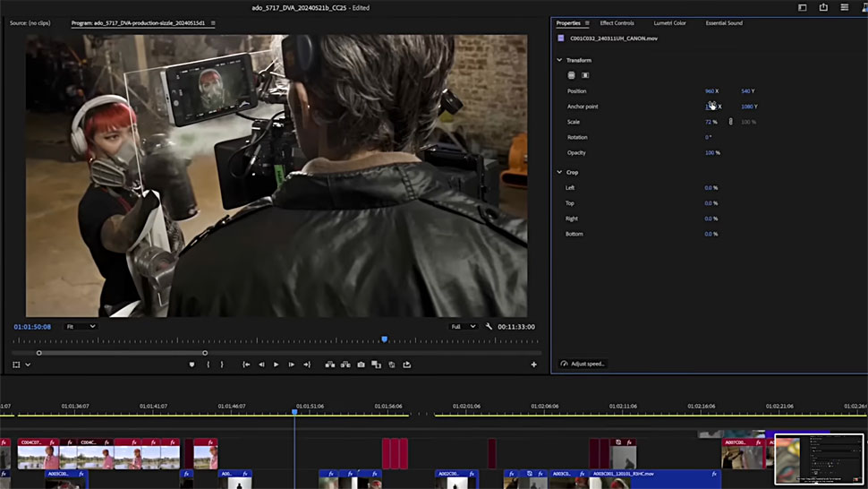Viewport: 868px width, 489px height.
Task: Click the fill frame icon under Transform
Action: click(x=571, y=75)
